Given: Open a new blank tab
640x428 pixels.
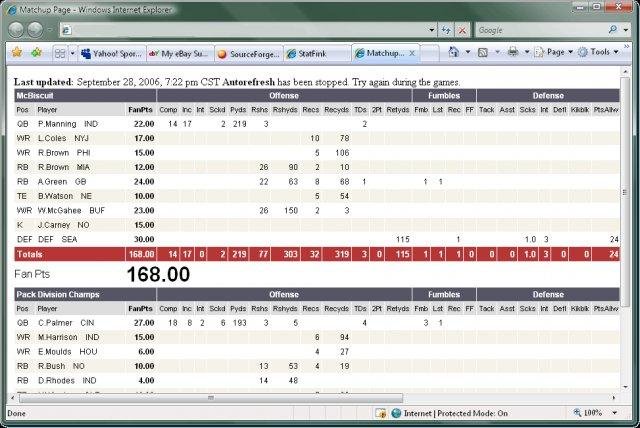Looking at the screenshot, I should point(430,53).
